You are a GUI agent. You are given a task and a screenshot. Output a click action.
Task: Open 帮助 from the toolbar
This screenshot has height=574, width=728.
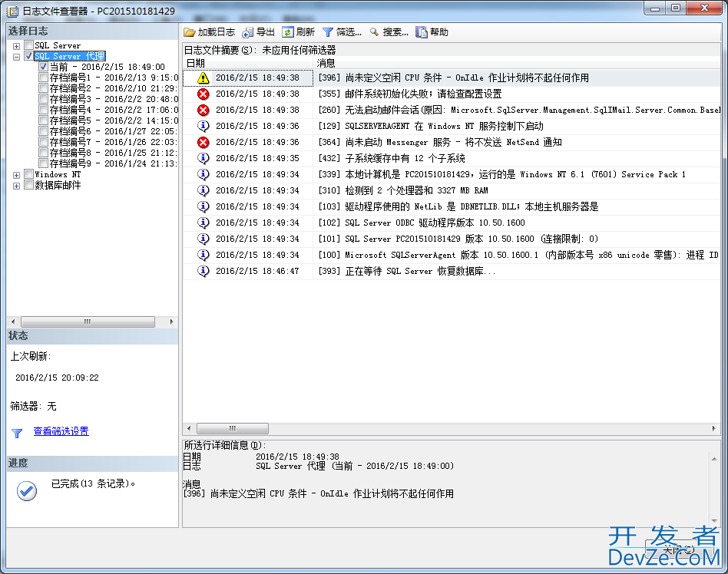tap(439, 32)
